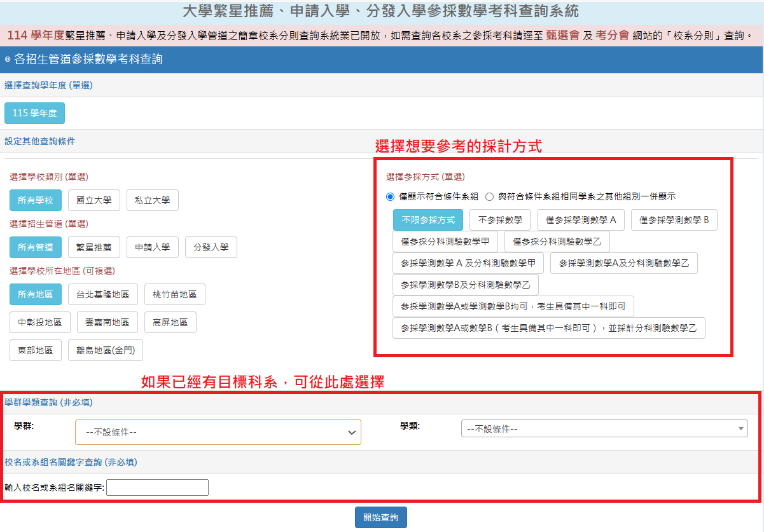The image size is (764, 532).
Task: Enable 與符合條件系組相同學系之其他組別一併顯示 radio
Action: click(490, 197)
